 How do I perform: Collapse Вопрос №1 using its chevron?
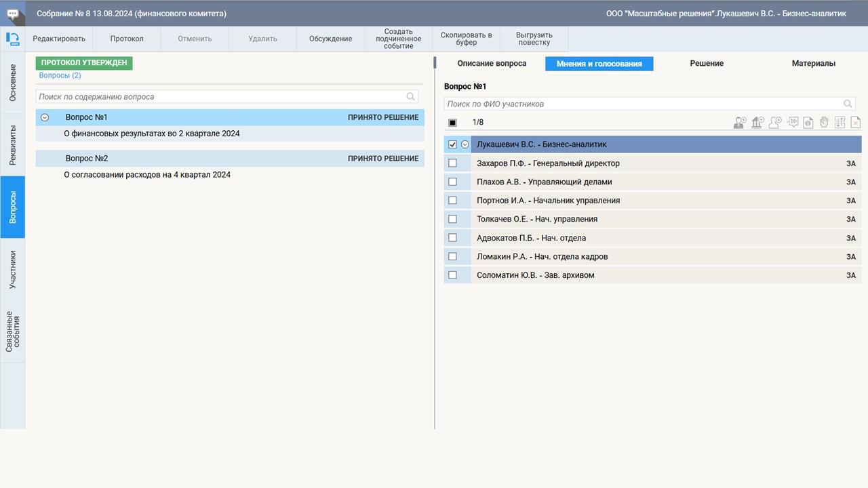click(x=45, y=117)
